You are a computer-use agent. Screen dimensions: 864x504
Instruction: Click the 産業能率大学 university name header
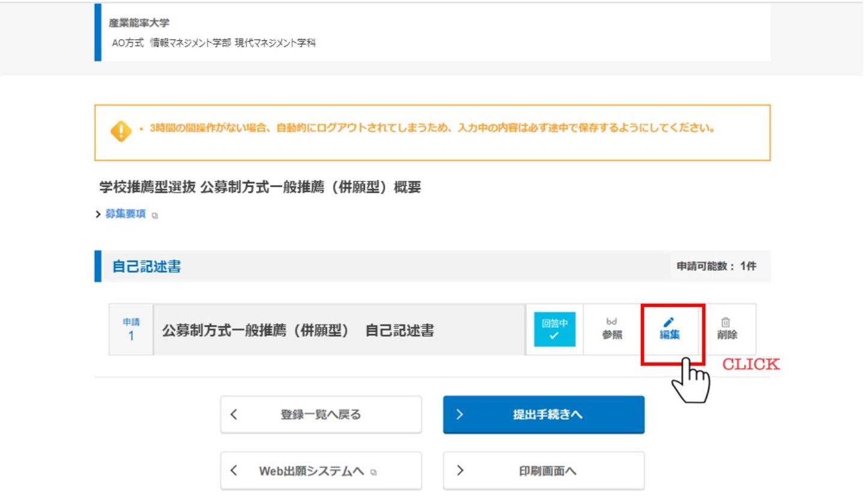tap(130, 23)
